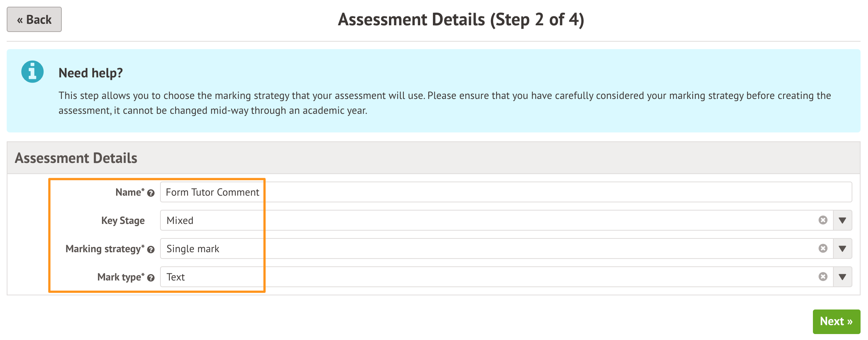Expand the Mark type dropdown arrow
The height and width of the screenshot is (340, 868).
click(x=842, y=277)
